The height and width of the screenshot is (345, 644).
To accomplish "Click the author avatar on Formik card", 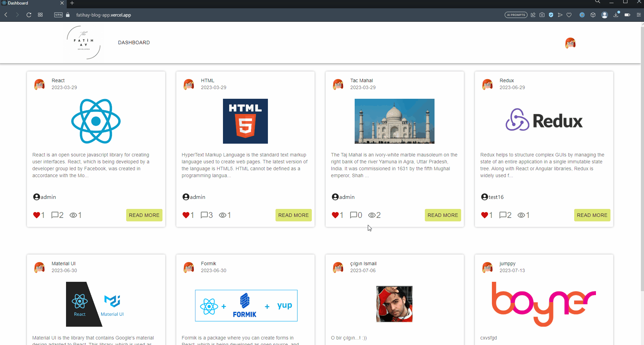I will (x=189, y=267).
